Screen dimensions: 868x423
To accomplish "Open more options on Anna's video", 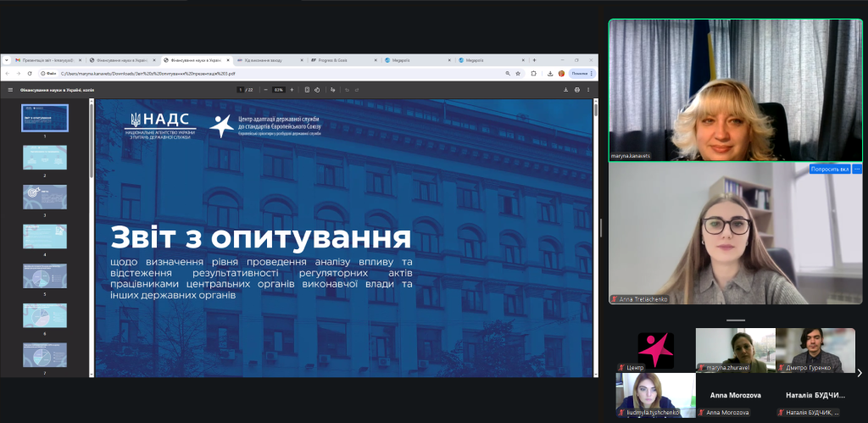I will (x=856, y=170).
